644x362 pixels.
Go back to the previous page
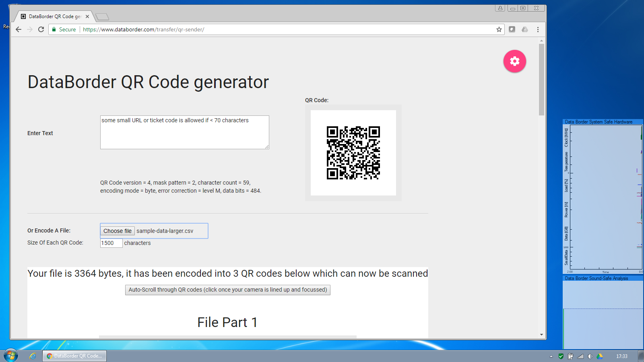(19, 29)
